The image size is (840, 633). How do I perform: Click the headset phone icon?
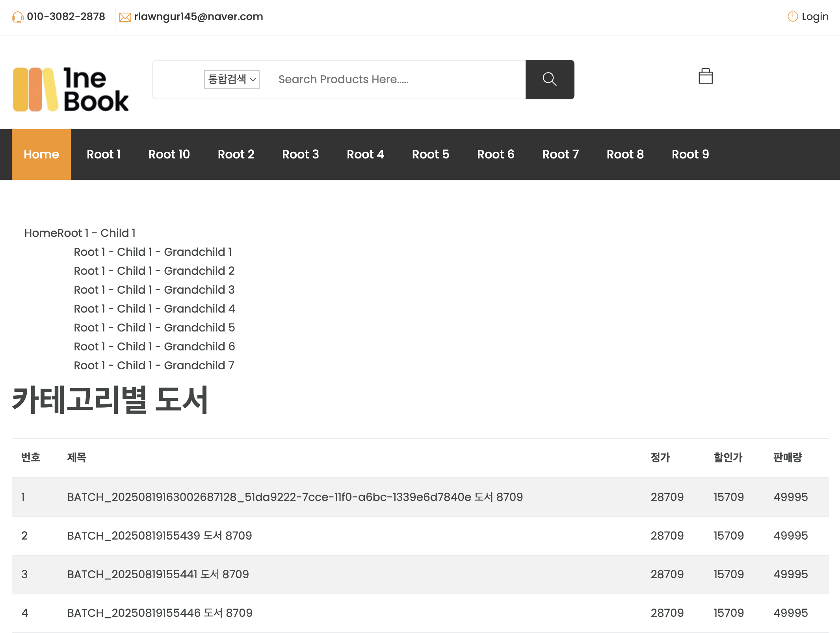[17, 17]
